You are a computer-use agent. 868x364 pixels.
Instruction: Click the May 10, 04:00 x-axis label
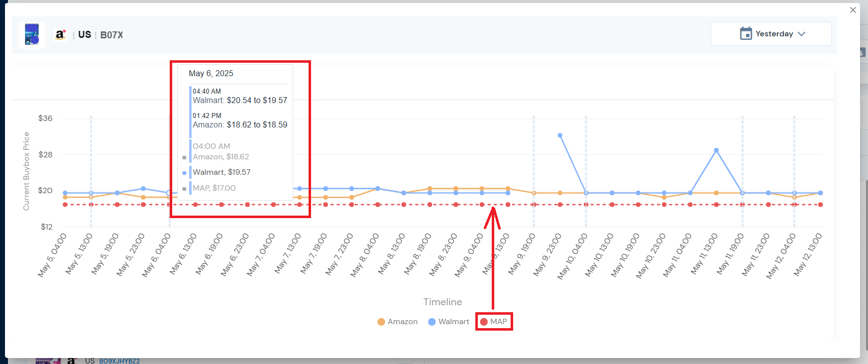pyautogui.click(x=572, y=256)
